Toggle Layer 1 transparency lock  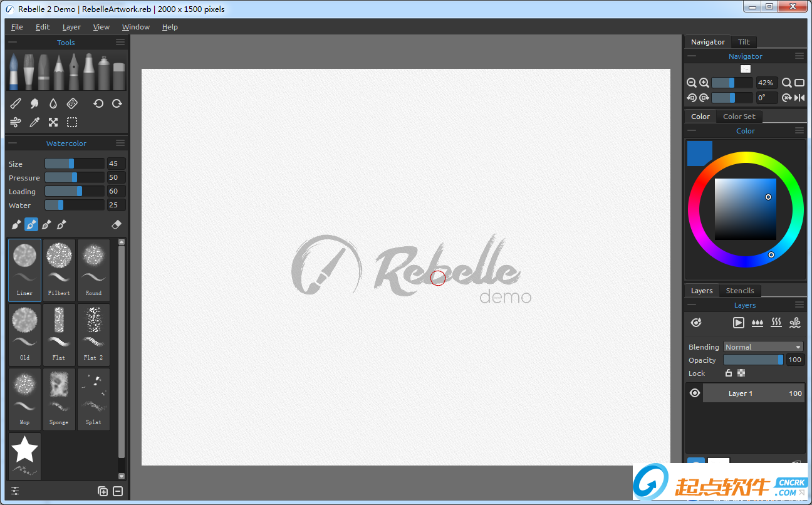(x=741, y=373)
